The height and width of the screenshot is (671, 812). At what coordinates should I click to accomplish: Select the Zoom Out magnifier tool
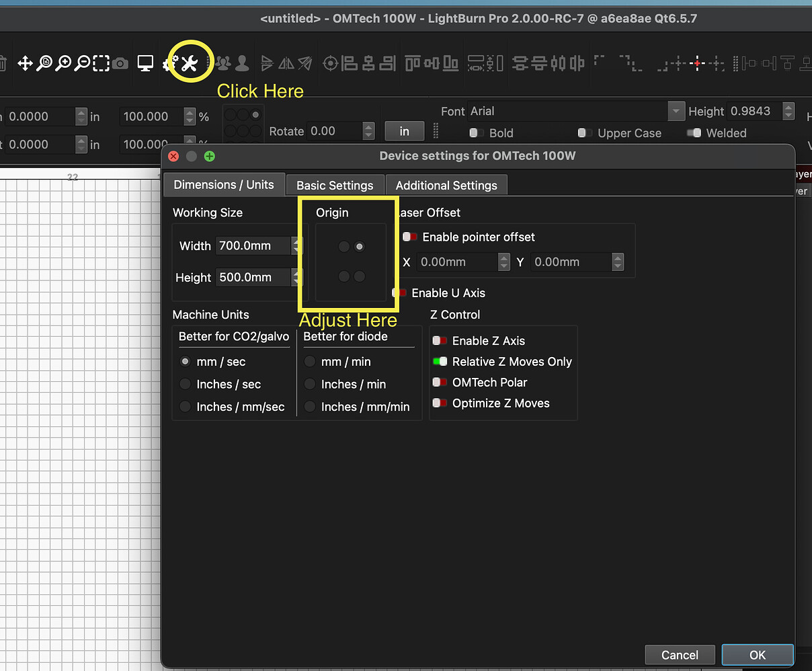(x=82, y=63)
